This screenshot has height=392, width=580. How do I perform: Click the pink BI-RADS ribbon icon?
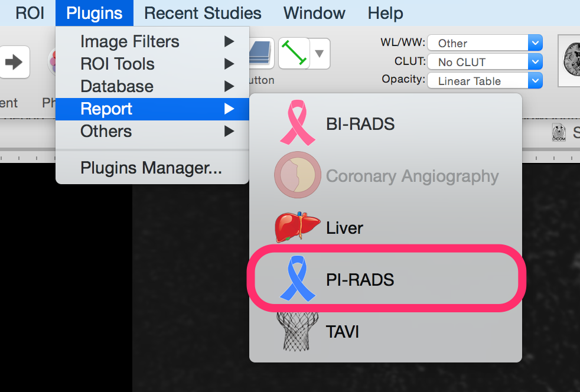[x=298, y=122]
